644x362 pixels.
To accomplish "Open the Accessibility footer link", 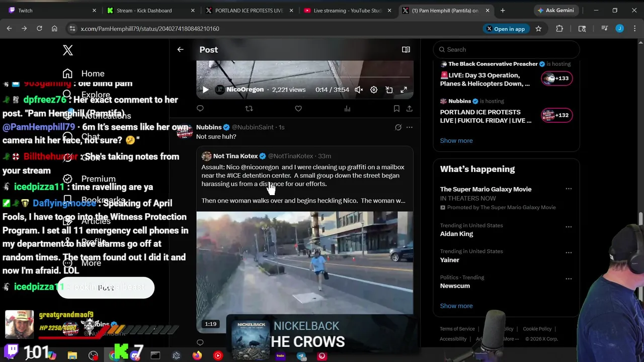I will [453, 339].
